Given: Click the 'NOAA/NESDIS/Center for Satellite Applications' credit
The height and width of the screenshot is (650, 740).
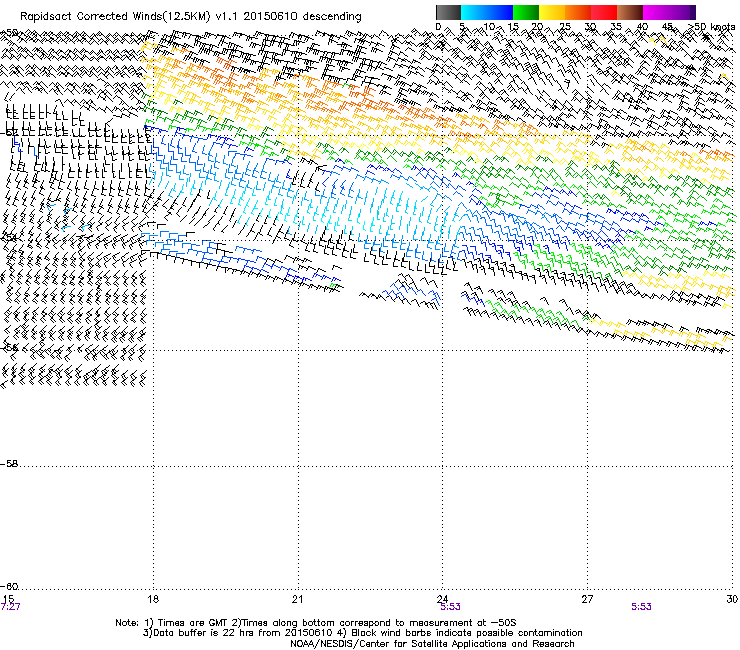Looking at the screenshot, I should pyautogui.click(x=400, y=644).
